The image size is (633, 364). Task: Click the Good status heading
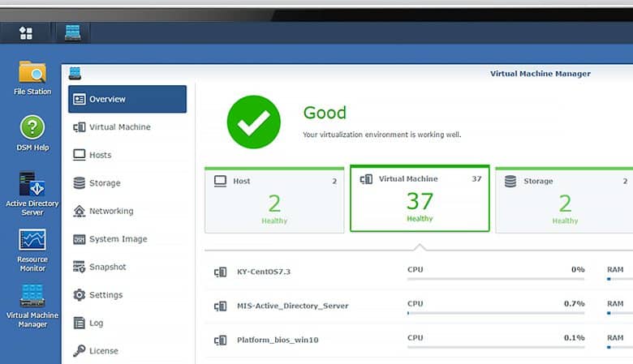[325, 113]
